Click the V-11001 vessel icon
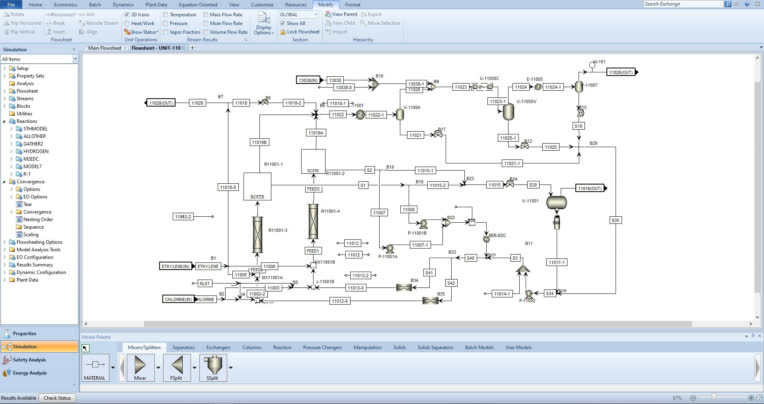The height and width of the screenshot is (404, 764). point(556,202)
